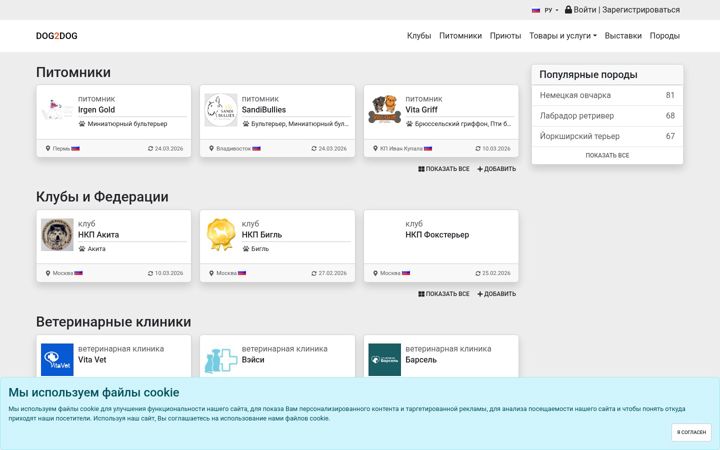
Task: Click Я СОГЛАСЕН cookie consent button
Action: [x=691, y=432]
